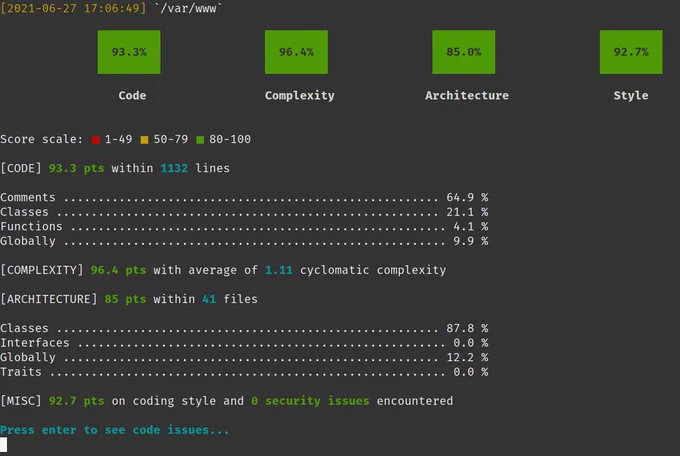Click the Functions row label
This screenshot has width=680, height=456.
pyautogui.click(x=31, y=226)
